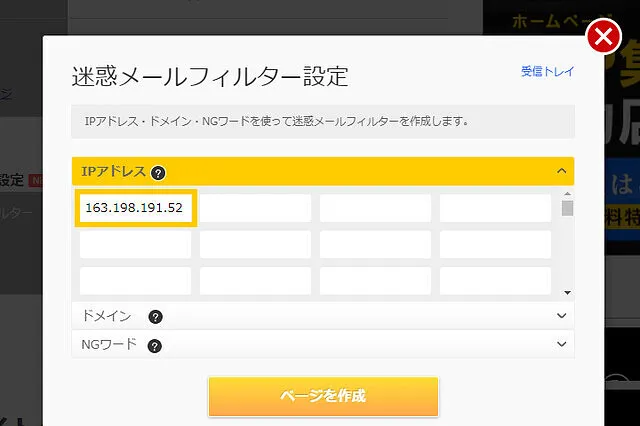Viewport: 640px width, 426px height.
Task: Collapse the IPアドレス section
Action: 562,172
